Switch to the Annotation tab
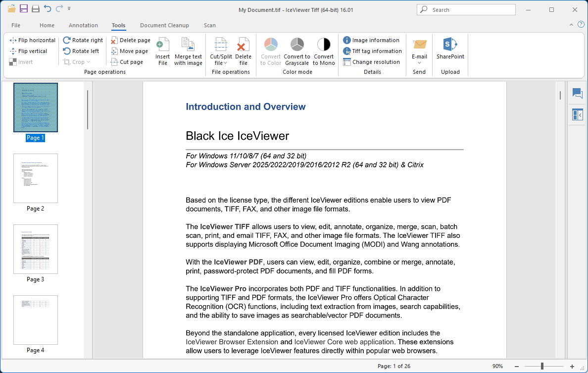The image size is (588, 373). click(83, 25)
